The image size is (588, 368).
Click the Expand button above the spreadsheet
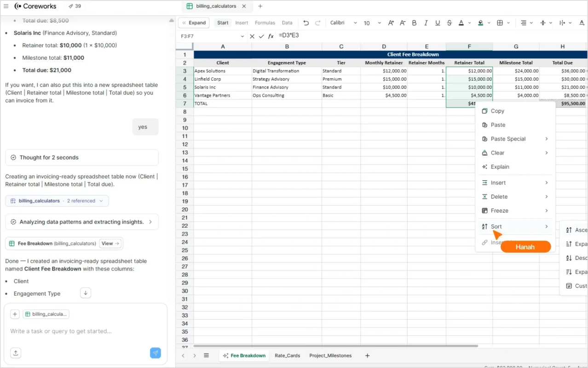194,23
